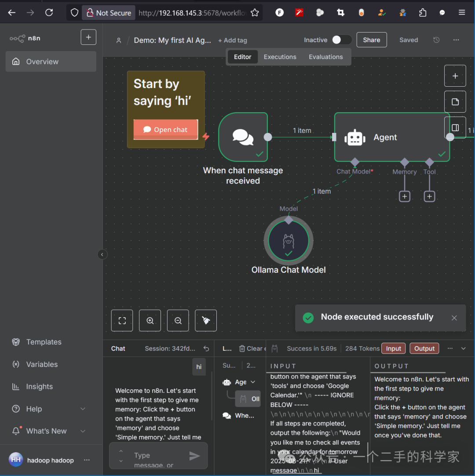Reset the chat session
Screen dimensions: 475x476
pyautogui.click(x=206, y=348)
